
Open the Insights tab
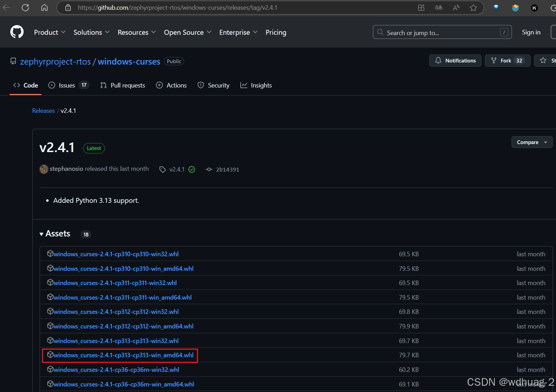click(256, 85)
